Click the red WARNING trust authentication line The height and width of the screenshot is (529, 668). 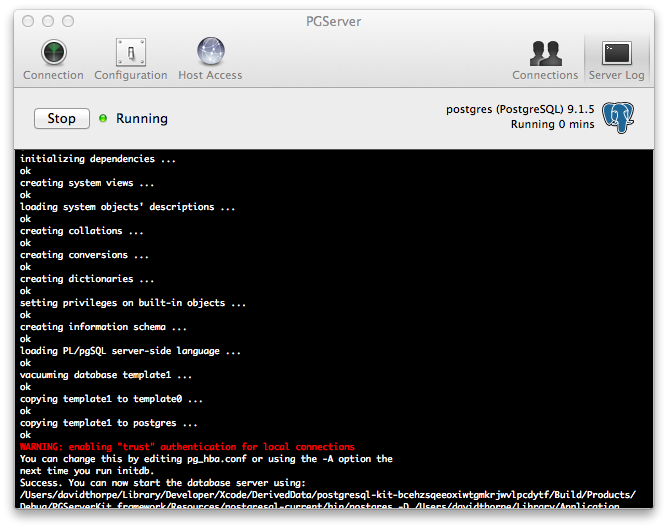click(x=187, y=447)
